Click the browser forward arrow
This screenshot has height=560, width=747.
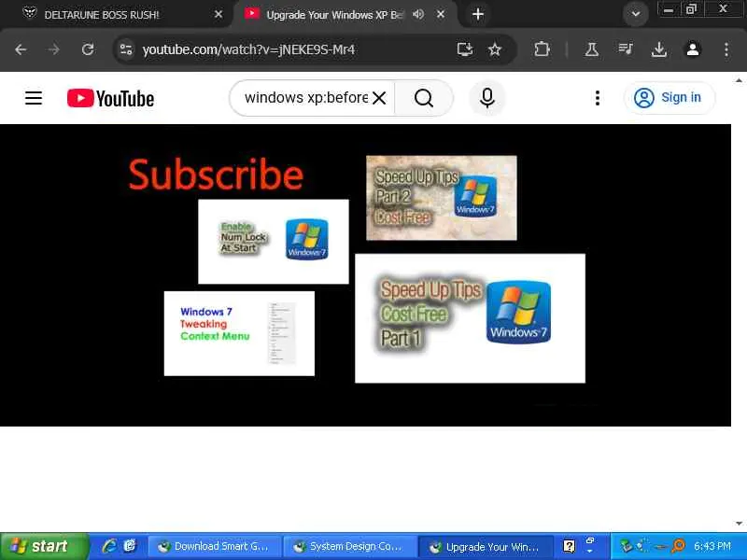(x=54, y=49)
